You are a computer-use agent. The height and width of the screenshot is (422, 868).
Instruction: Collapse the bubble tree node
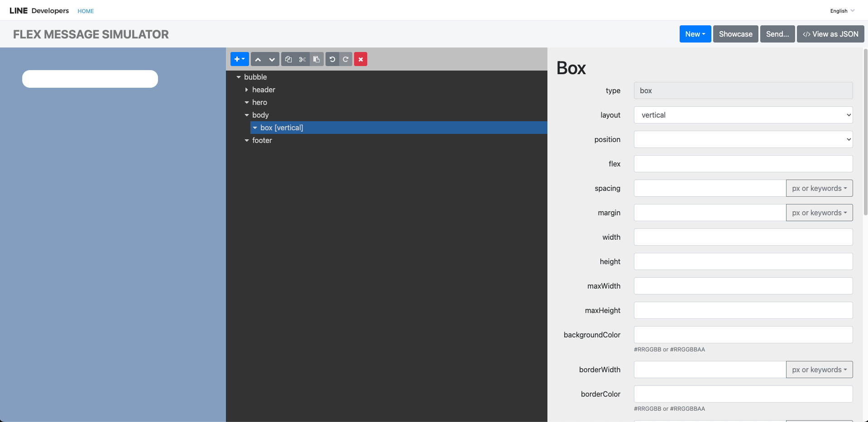tap(239, 77)
